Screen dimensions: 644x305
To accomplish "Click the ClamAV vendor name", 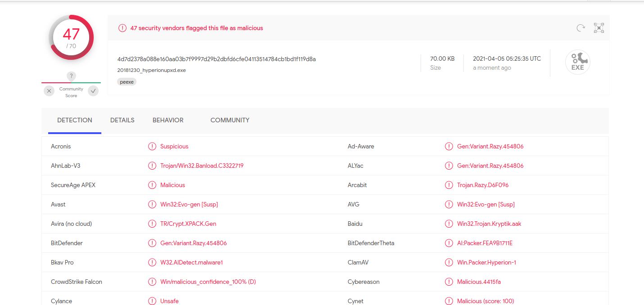I will pyautogui.click(x=358, y=262).
